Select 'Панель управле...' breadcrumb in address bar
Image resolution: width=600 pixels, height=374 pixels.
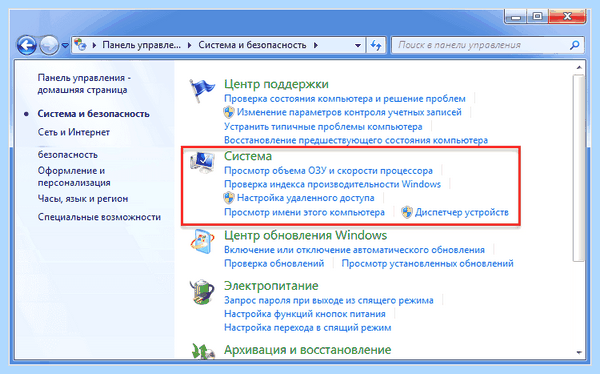coord(142,45)
